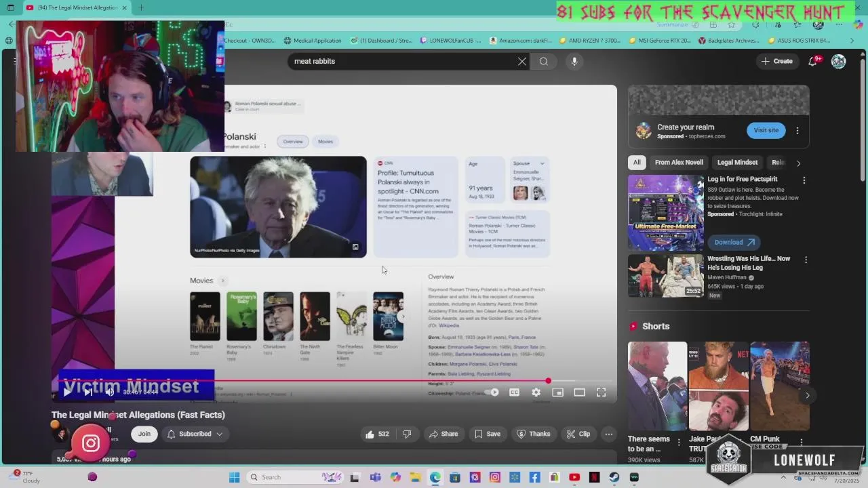Open MSI GeForce RTX bookmark
The image size is (868, 488).
click(x=660, y=41)
